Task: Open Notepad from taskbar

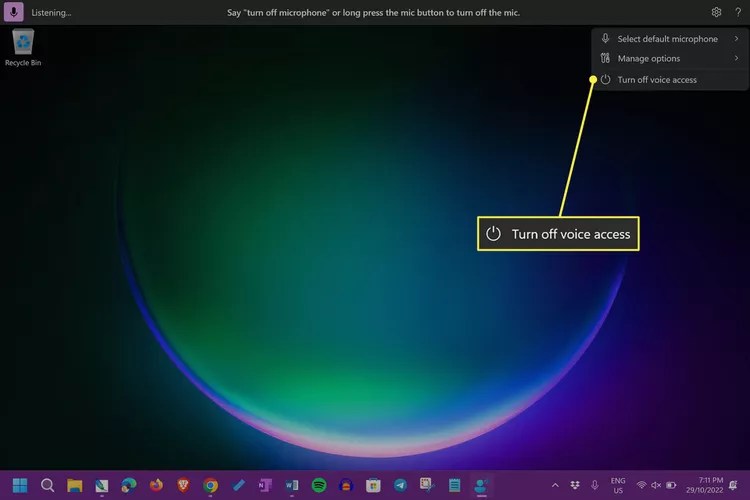Action: click(454, 485)
